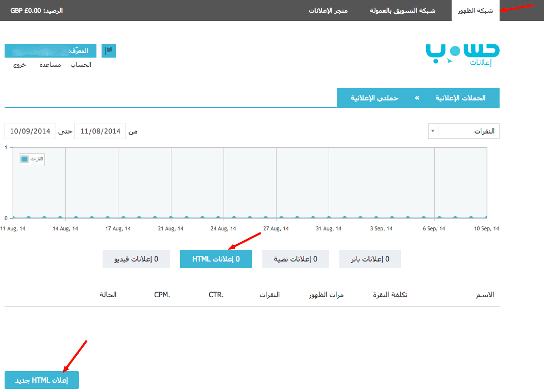Click the الحالة column header

pyautogui.click(x=108, y=295)
